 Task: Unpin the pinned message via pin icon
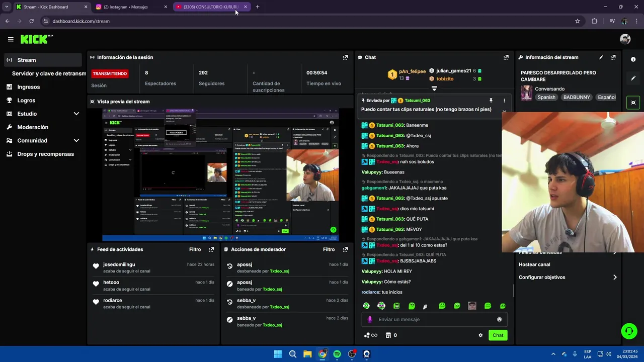(x=491, y=101)
